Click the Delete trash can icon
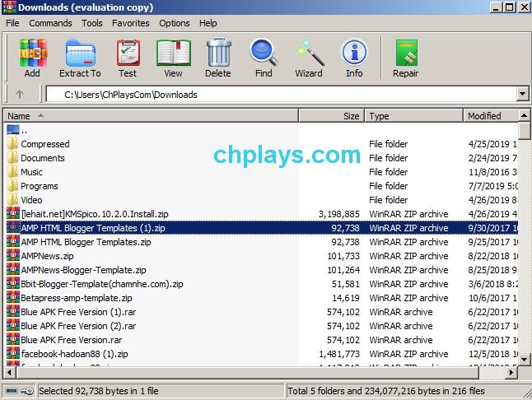The image size is (532, 400). tap(218, 53)
